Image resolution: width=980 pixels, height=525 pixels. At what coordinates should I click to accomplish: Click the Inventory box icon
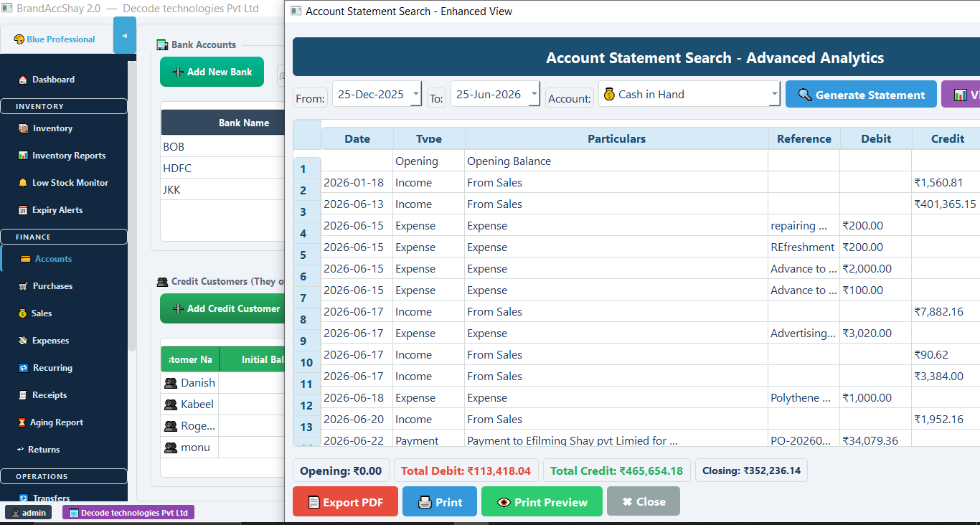point(24,128)
